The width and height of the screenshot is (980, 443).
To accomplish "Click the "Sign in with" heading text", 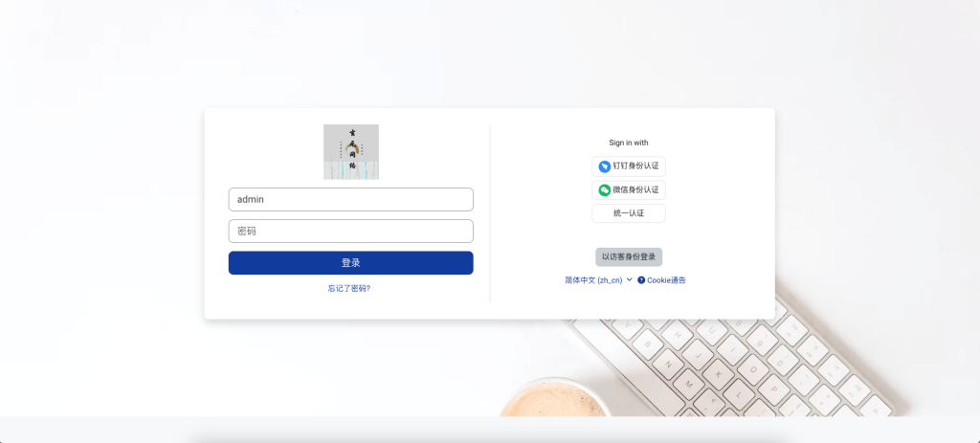I will click(629, 144).
